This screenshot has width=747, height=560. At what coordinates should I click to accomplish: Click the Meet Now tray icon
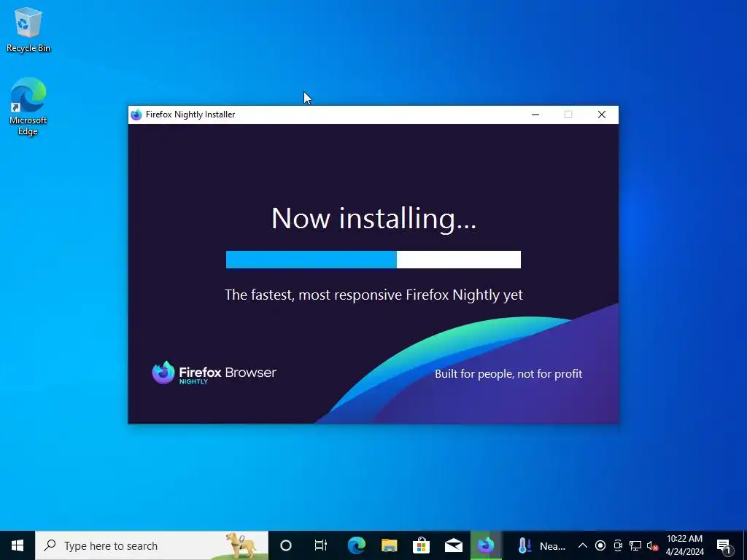pyautogui.click(x=618, y=545)
